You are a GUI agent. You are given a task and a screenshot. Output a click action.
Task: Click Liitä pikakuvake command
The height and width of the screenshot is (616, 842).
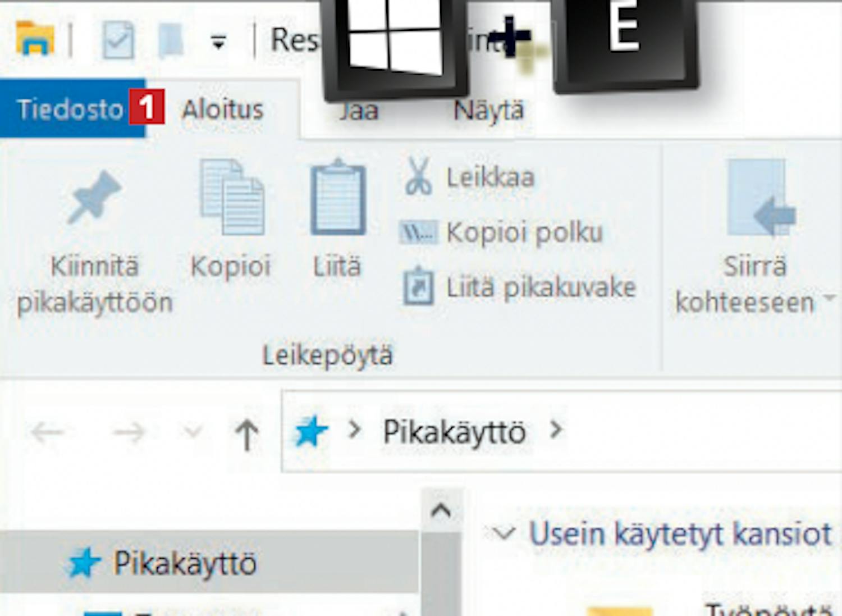tap(519, 287)
